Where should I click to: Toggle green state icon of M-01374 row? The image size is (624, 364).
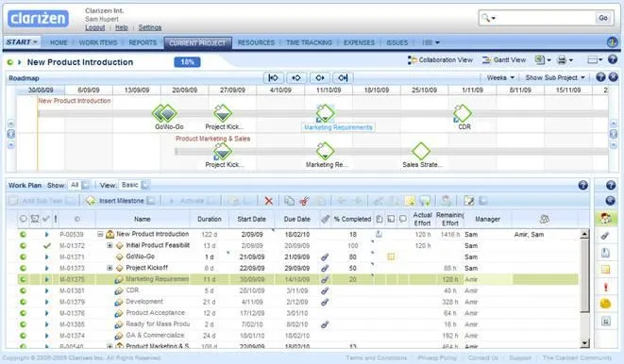pos(23,336)
